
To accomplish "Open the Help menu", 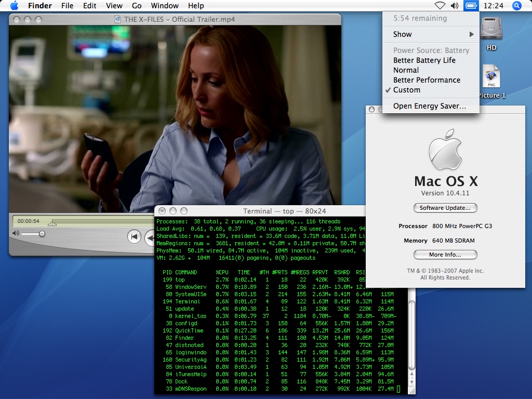I will coord(196,5).
